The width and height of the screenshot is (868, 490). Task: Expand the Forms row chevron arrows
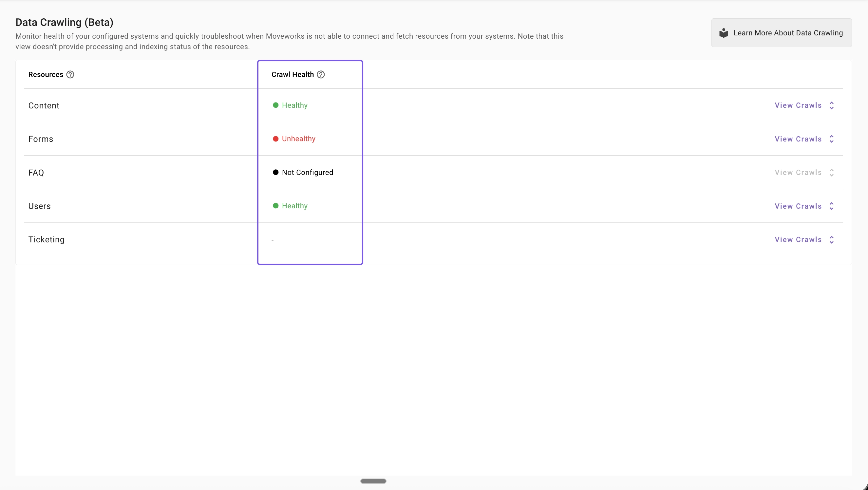click(x=832, y=139)
